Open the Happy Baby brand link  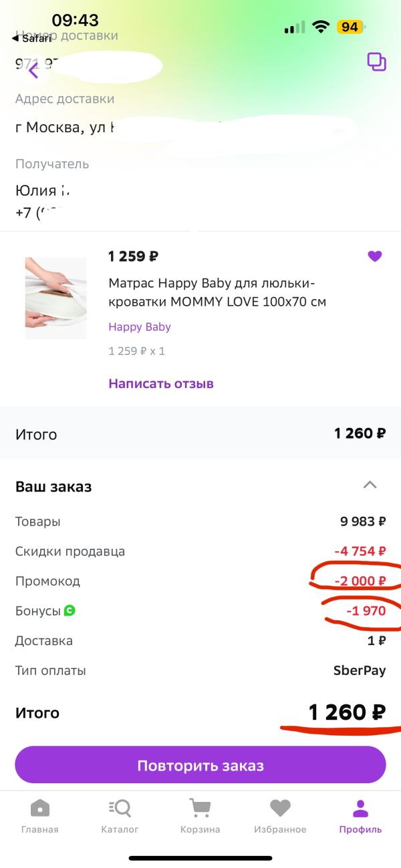140,327
